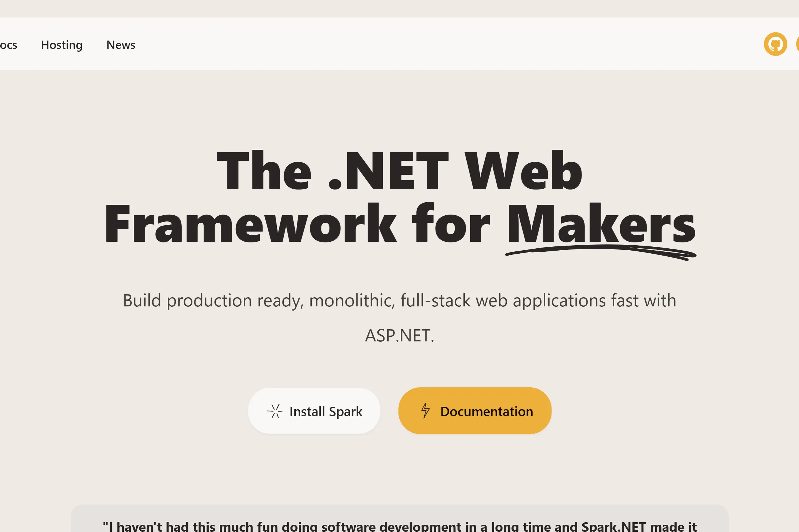Select the cut-off Docs nav link
Viewport: 799px width, 532px height.
click(8, 45)
